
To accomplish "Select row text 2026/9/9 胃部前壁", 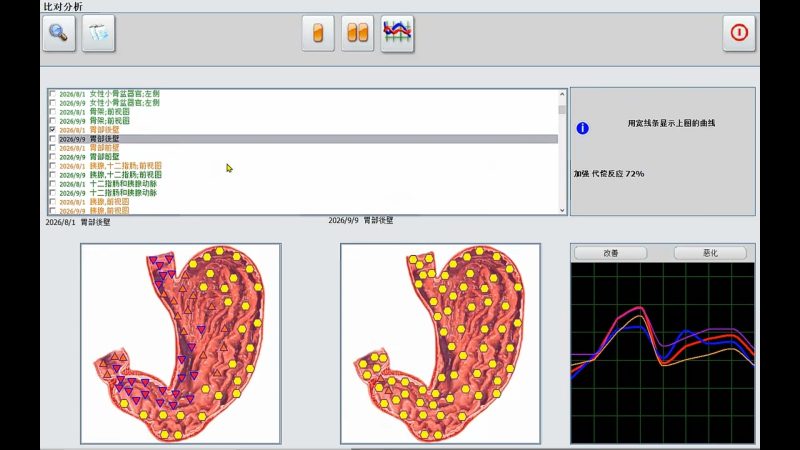I will (x=89, y=157).
